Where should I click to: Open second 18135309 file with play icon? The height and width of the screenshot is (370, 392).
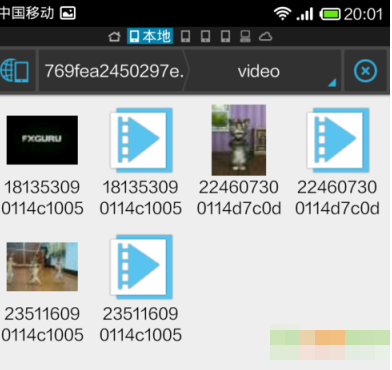point(141,140)
